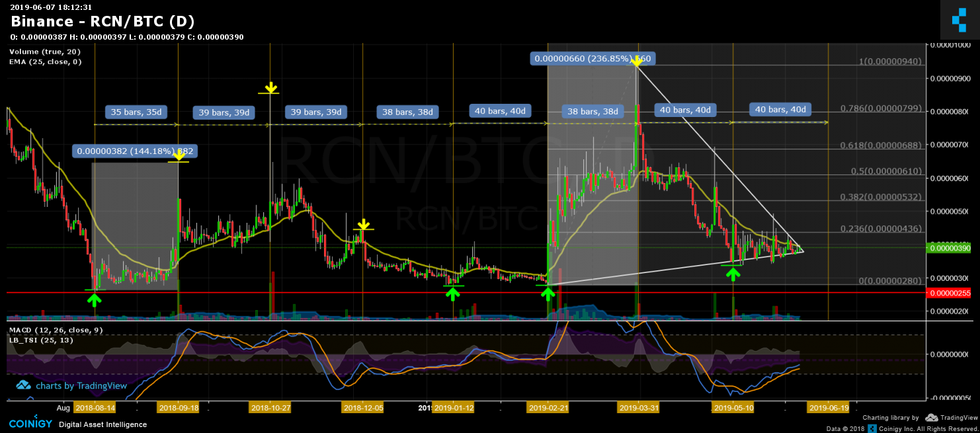Click the green up arrow above the 2018-08-14 date
This screenshot has height=433, width=980.
point(95,299)
